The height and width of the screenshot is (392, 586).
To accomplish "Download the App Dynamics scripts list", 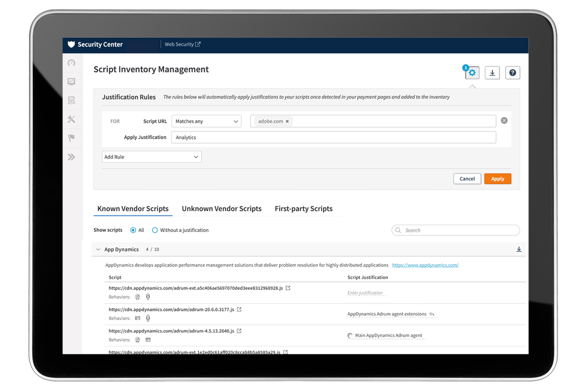I will [x=519, y=249].
